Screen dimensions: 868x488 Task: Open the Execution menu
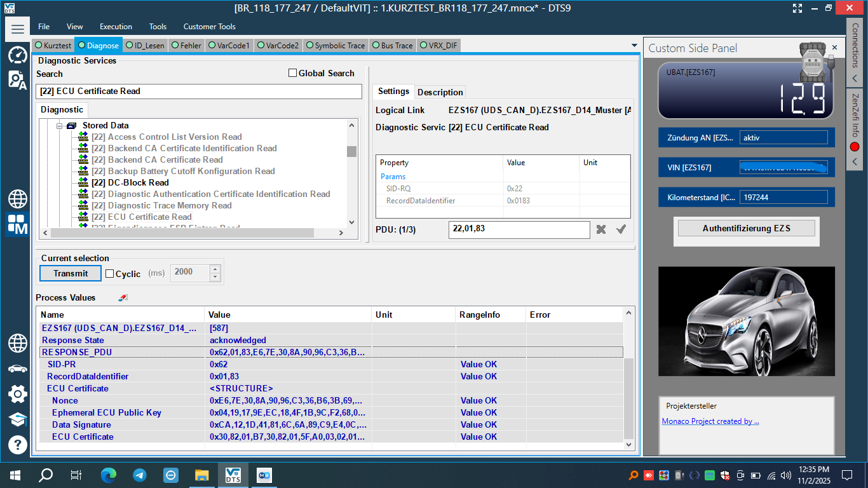coord(116,27)
